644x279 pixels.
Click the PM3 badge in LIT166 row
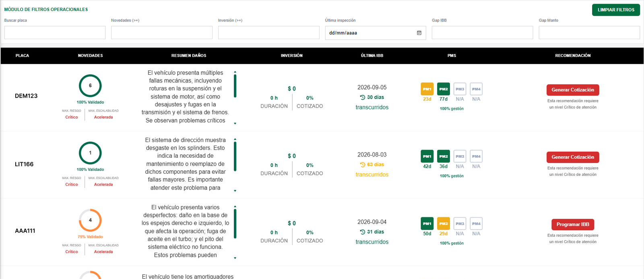pyautogui.click(x=460, y=156)
